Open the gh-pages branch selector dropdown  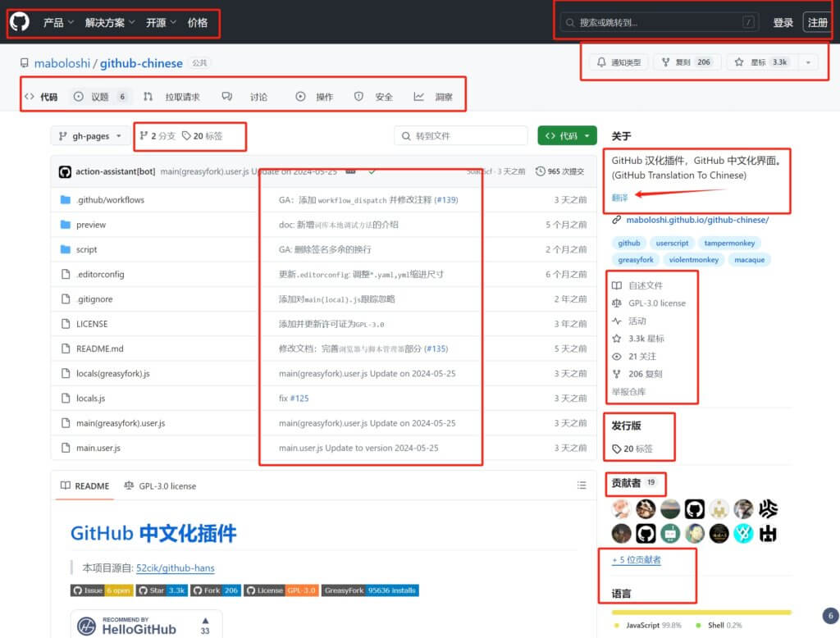90,135
